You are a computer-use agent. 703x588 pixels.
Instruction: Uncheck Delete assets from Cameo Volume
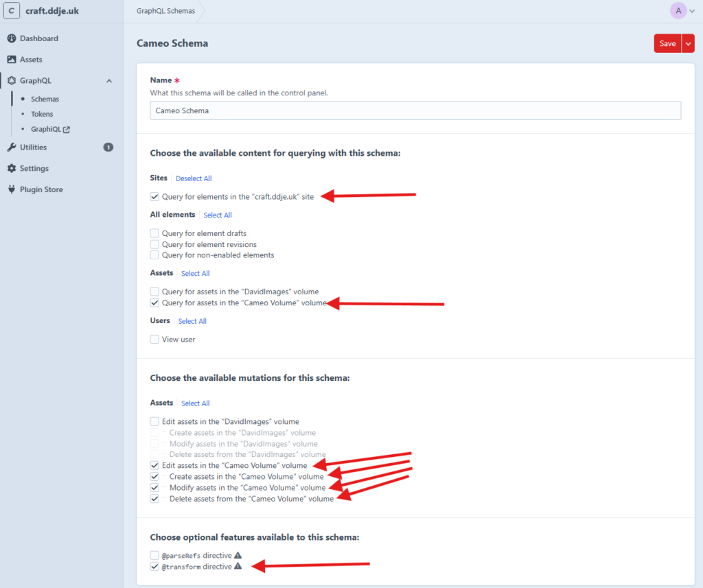pos(154,499)
